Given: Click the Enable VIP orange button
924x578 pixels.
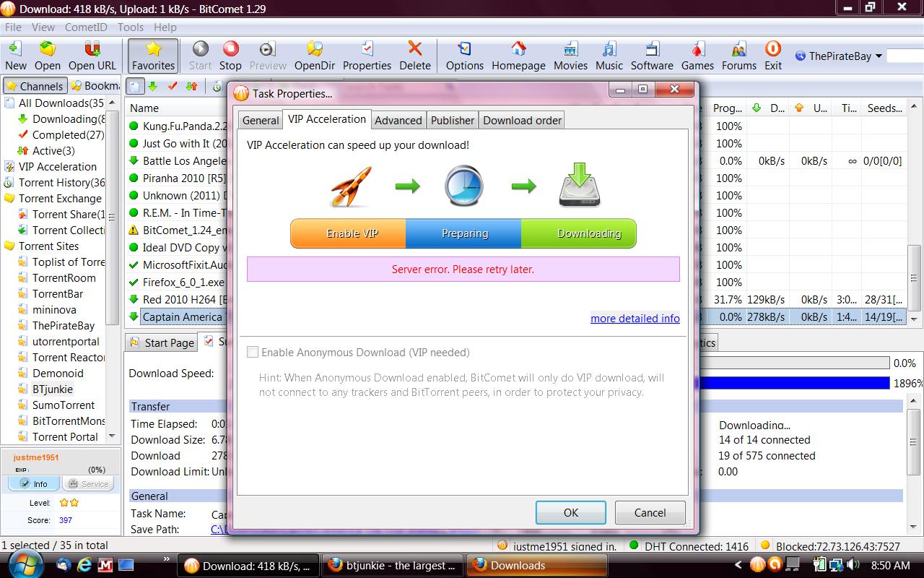Looking at the screenshot, I should coord(352,233).
